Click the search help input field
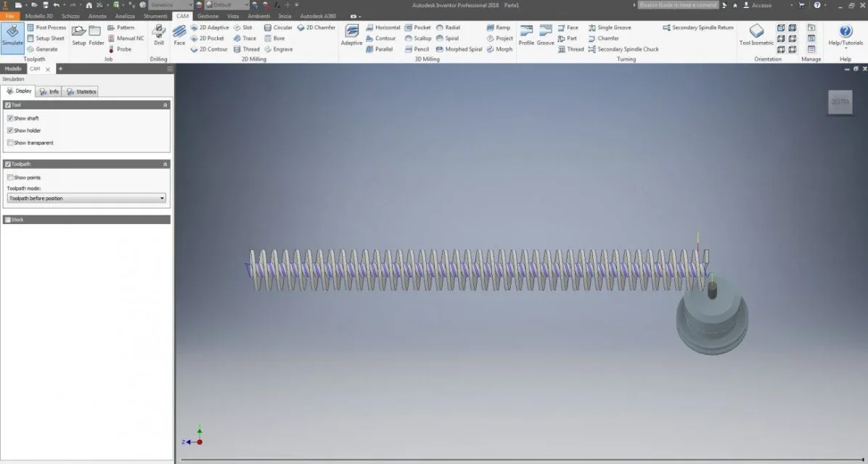This screenshot has height=464, width=868. pyautogui.click(x=678, y=5)
